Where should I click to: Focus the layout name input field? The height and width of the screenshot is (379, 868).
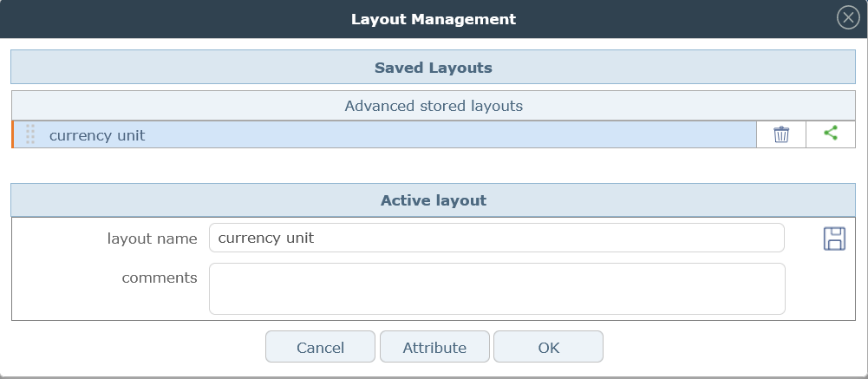coord(496,238)
